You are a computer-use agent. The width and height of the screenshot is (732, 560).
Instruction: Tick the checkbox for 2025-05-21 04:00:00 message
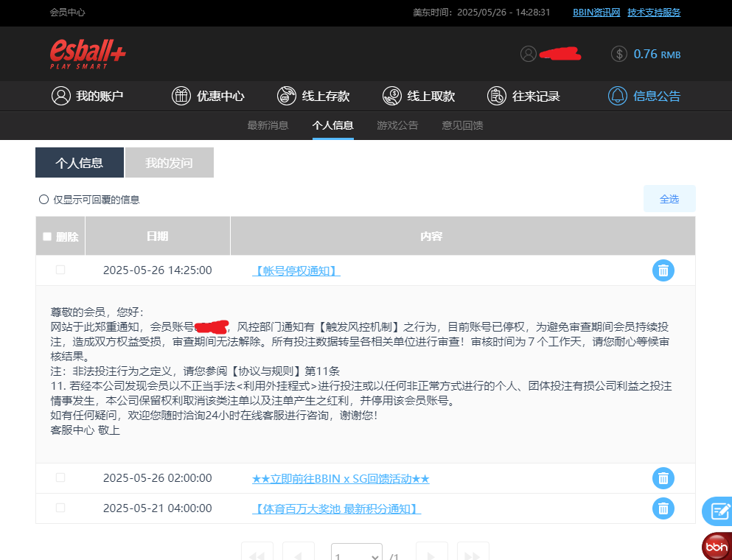[x=60, y=508]
